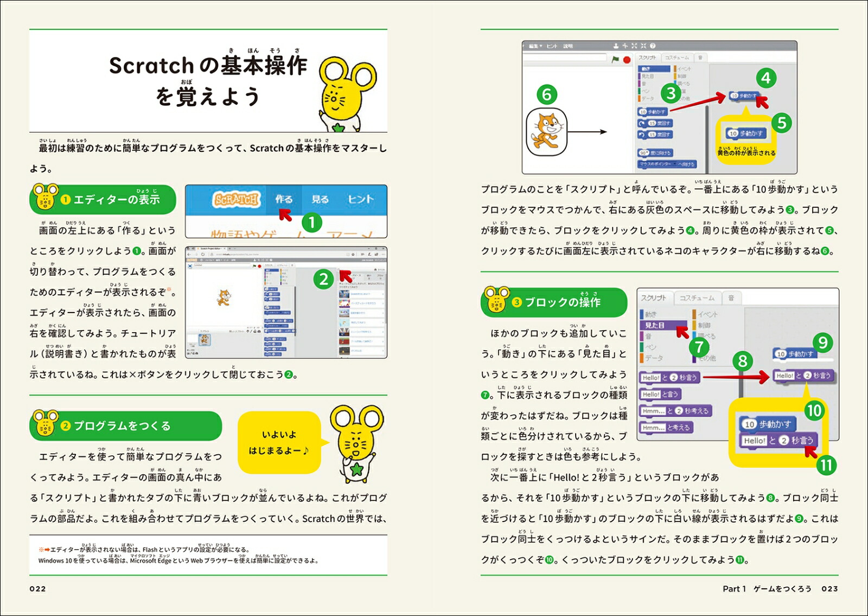Image resolution: width=868 pixels, height=616 pixels.
Task: Select the shrink sprite tool in the gray toolbar
Action: tap(643, 46)
